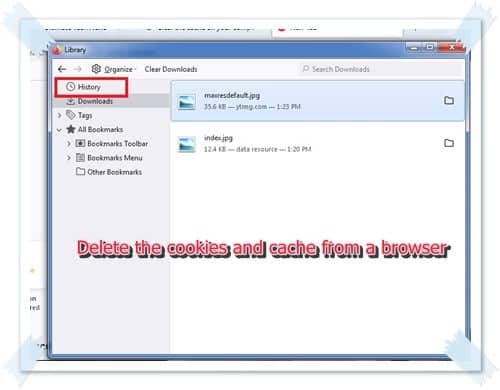
Task: Click the Bookmarks Menu icon
Action: [x=80, y=157]
